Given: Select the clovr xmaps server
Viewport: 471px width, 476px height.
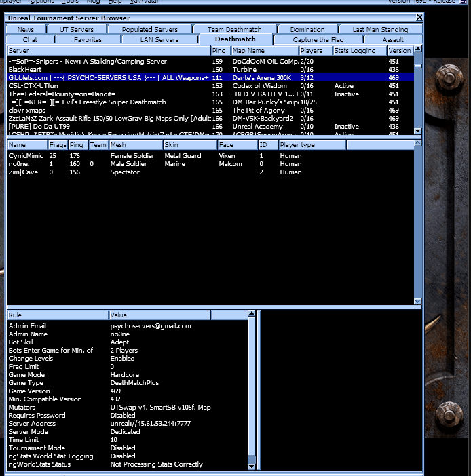Looking at the screenshot, I should point(210,111).
